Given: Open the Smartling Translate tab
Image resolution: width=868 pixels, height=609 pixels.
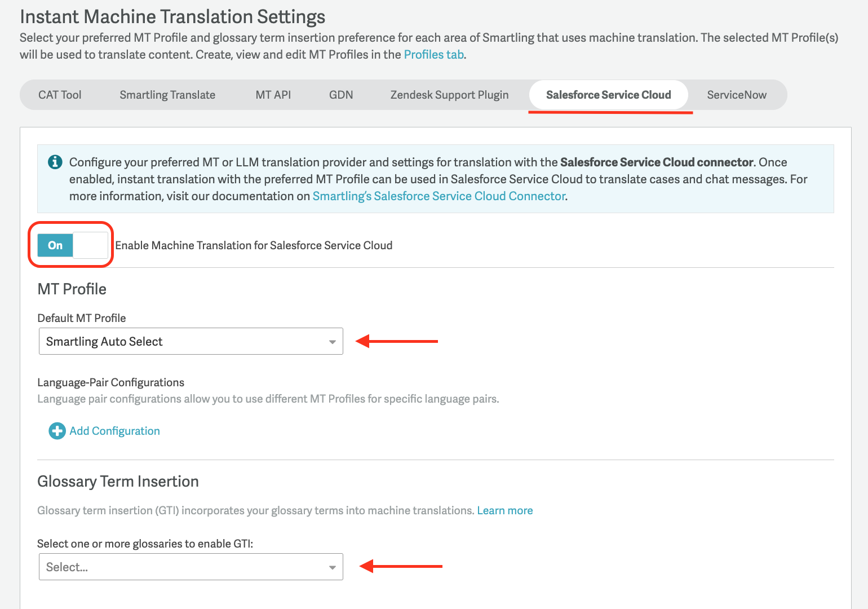Looking at the screenshot, I should tap(167, 95).
